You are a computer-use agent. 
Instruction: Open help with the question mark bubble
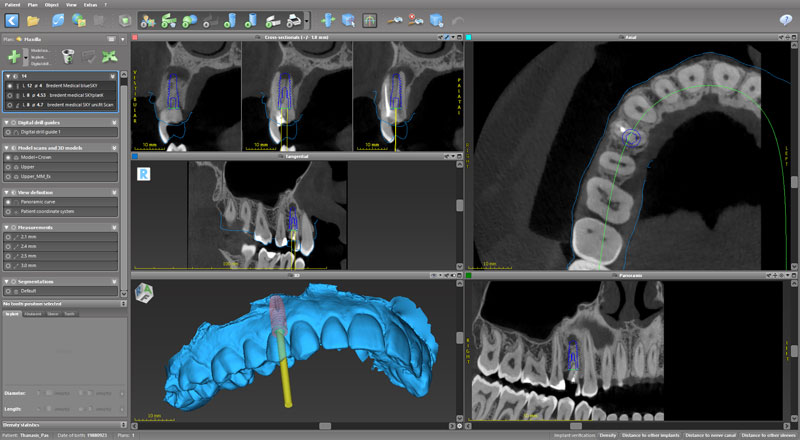pos(785,19)
